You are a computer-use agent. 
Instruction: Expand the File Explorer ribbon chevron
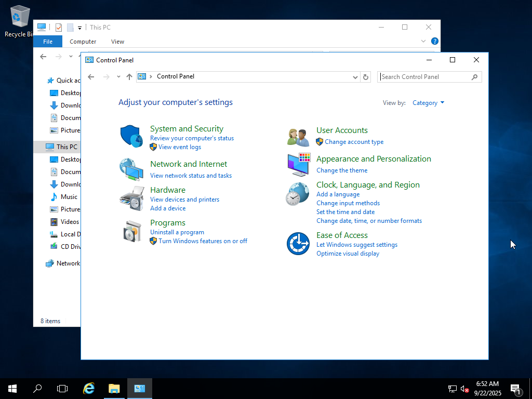[423, 42]
